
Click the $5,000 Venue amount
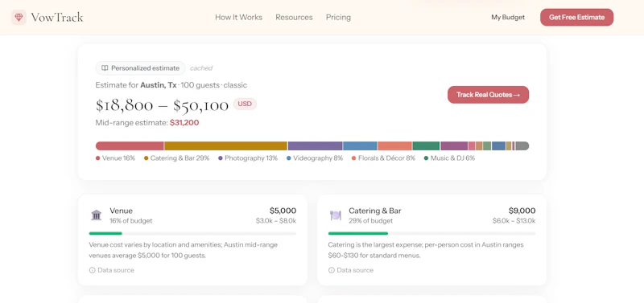(283, 211)
